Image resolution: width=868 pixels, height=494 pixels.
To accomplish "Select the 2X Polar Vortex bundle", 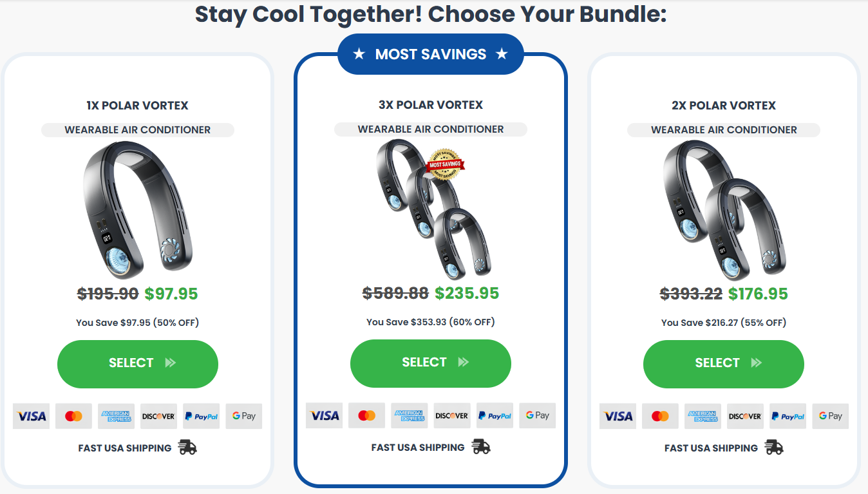I will pos(723,364).
